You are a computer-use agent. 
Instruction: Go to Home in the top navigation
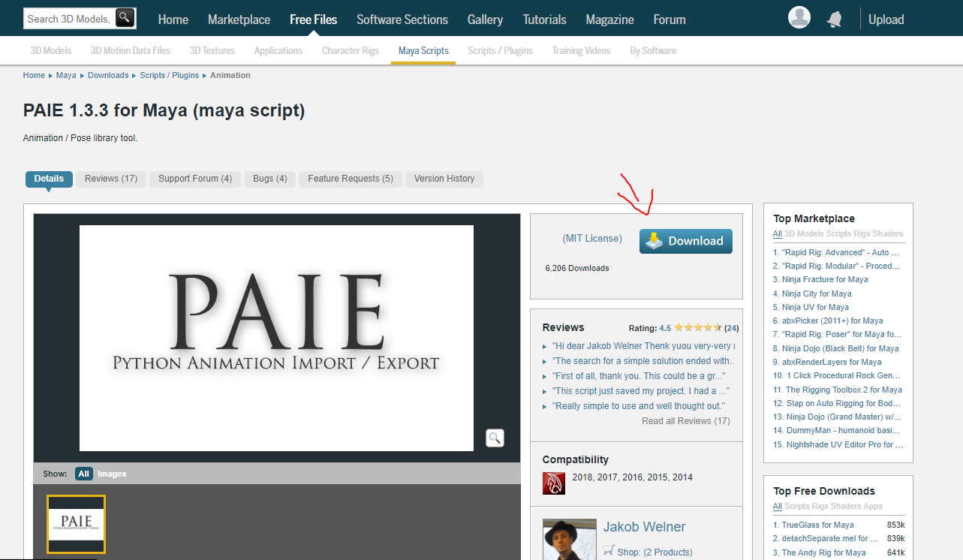[x=173, y=20]
